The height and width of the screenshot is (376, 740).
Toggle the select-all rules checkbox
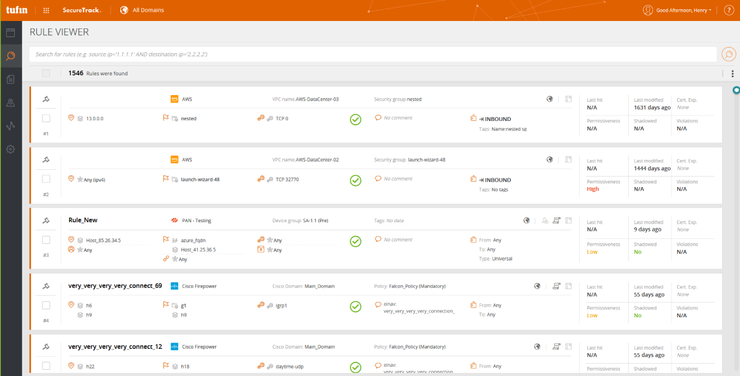coord(46,73)
